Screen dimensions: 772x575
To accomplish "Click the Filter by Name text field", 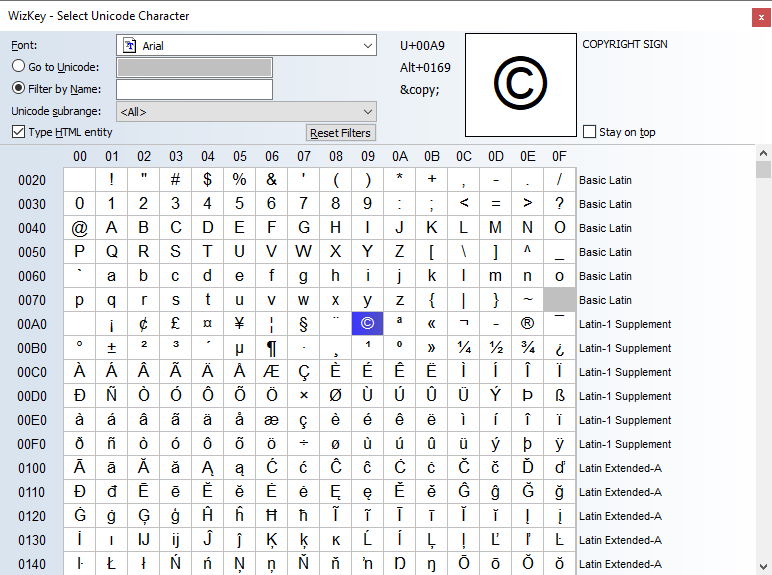I will coord(194,90).
